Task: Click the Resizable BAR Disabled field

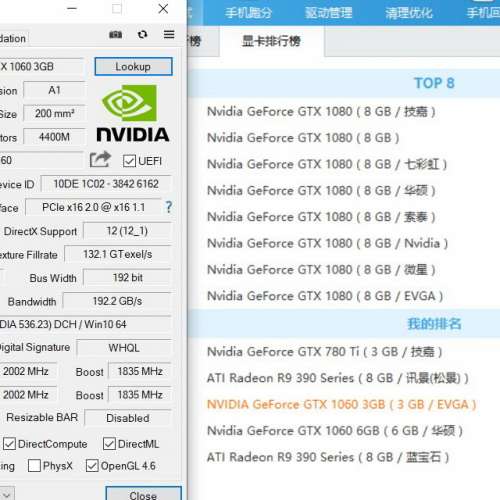Action: [x=128, y=418]
